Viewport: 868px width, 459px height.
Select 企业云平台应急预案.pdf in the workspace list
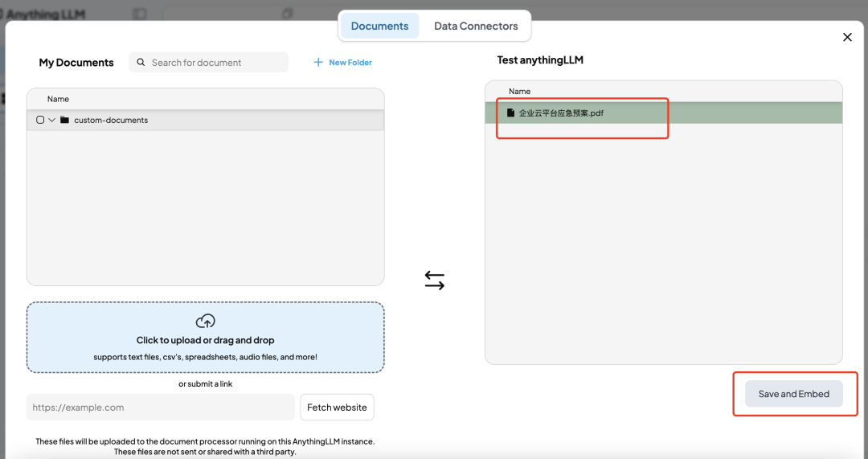click(x=664, y=113)
